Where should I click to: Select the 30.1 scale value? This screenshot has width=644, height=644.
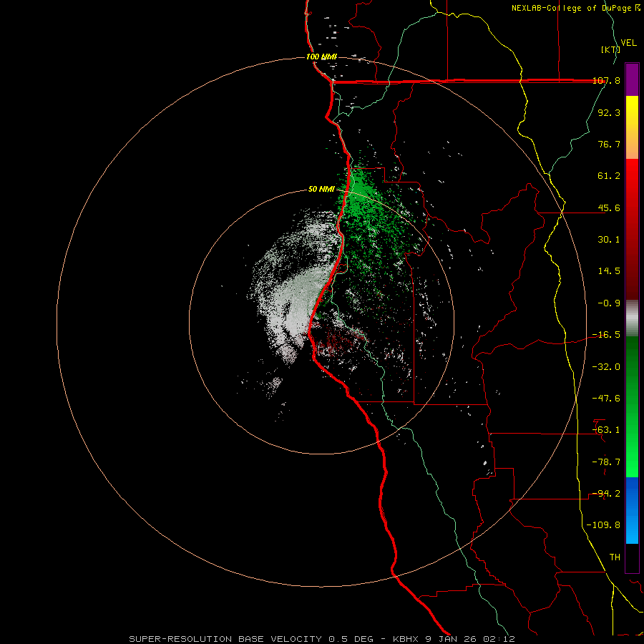(x=609, y=240)
